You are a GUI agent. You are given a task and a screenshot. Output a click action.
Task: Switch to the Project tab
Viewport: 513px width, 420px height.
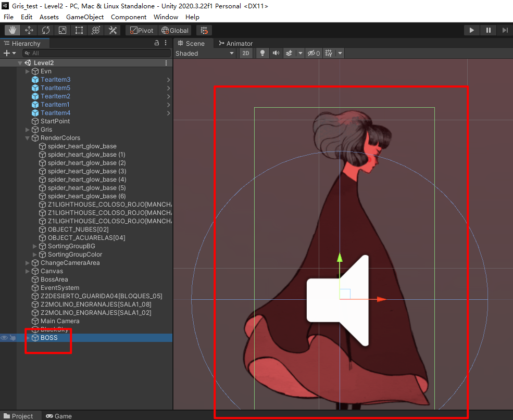(x=20, y=416)
